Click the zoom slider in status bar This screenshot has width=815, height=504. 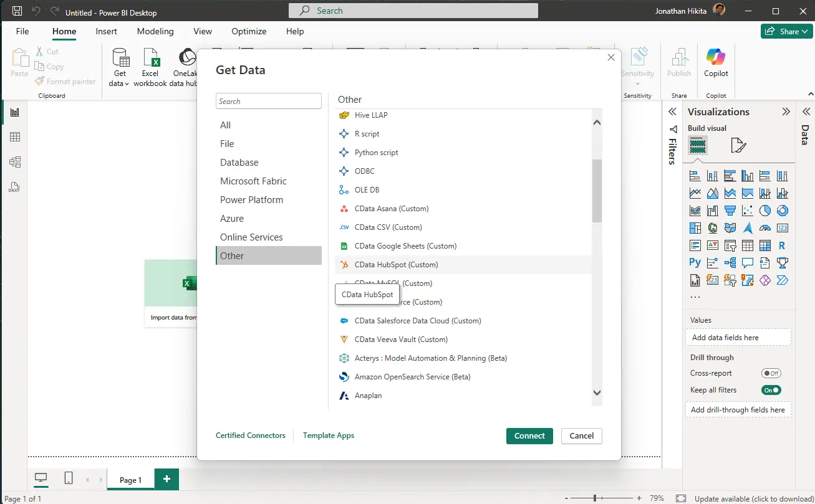pyautogui.click(x=595, y=498)
